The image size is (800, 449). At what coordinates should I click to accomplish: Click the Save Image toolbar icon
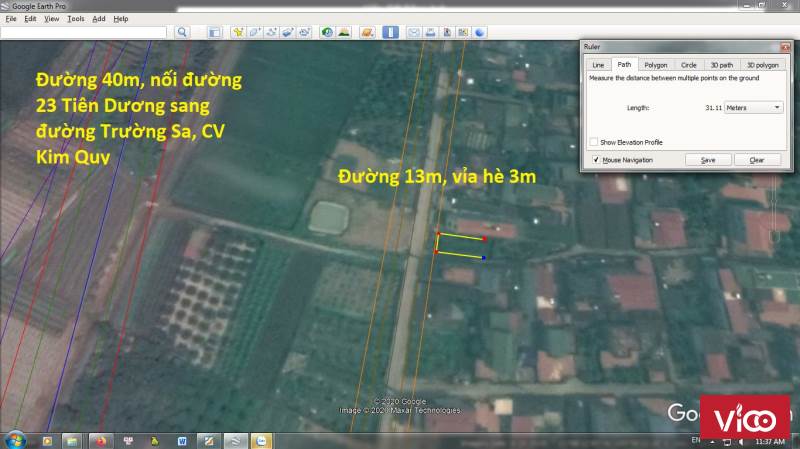pos(447,32)
